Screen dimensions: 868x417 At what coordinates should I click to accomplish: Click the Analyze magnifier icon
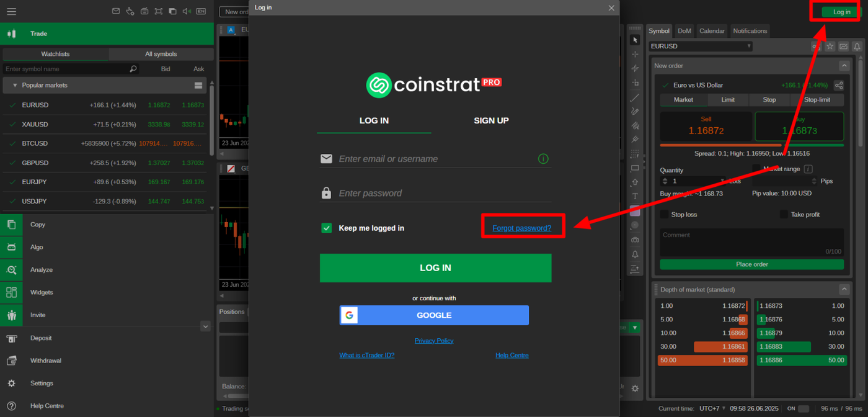(11, 270)
